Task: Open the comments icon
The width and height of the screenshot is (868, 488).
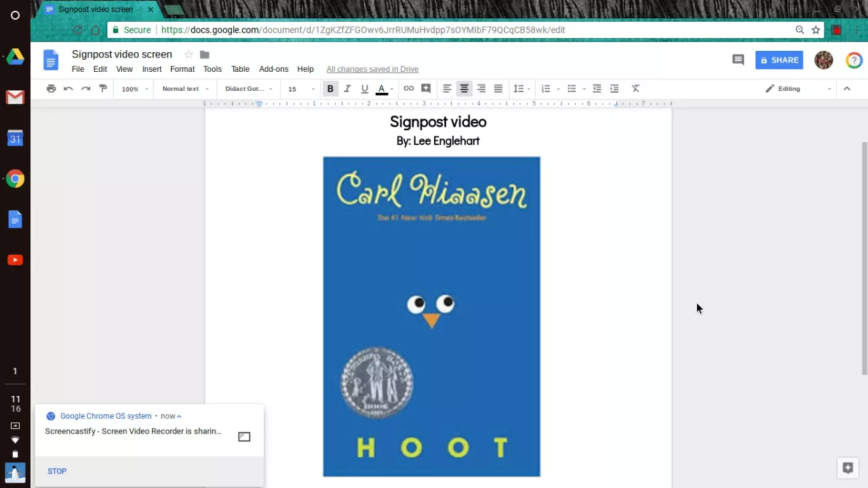Action: 738,60
